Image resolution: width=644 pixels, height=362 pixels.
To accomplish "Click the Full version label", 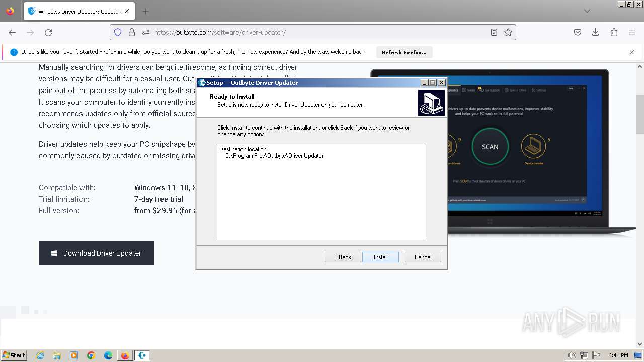I will pos(59,211).
